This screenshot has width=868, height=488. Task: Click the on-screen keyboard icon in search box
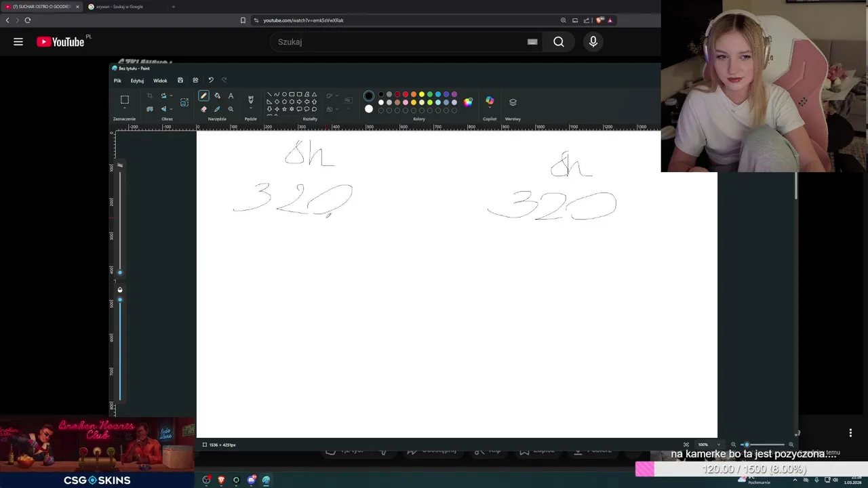coord(532,42)
